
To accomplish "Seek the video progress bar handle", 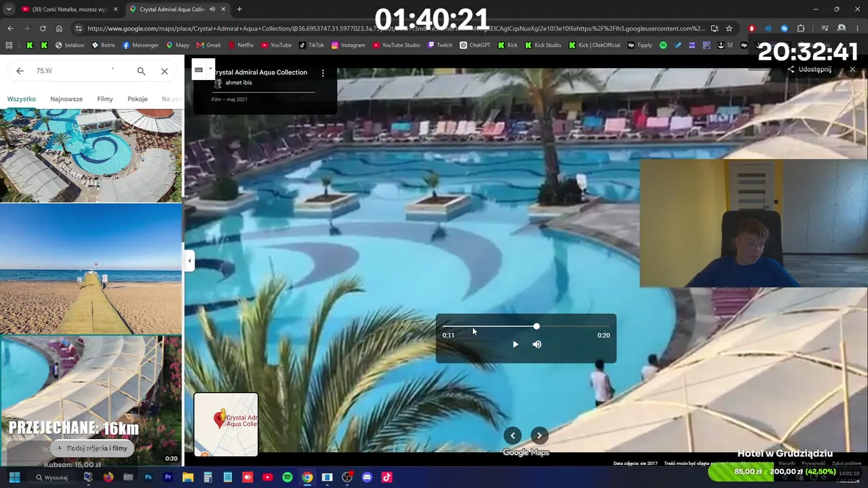I will (x=536, y=327).
